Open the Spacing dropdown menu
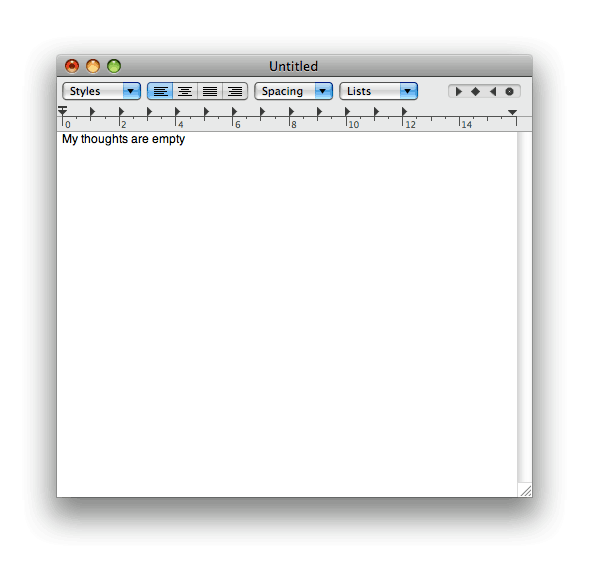Viewport: 598px width, 561px height. click(294, 92)
